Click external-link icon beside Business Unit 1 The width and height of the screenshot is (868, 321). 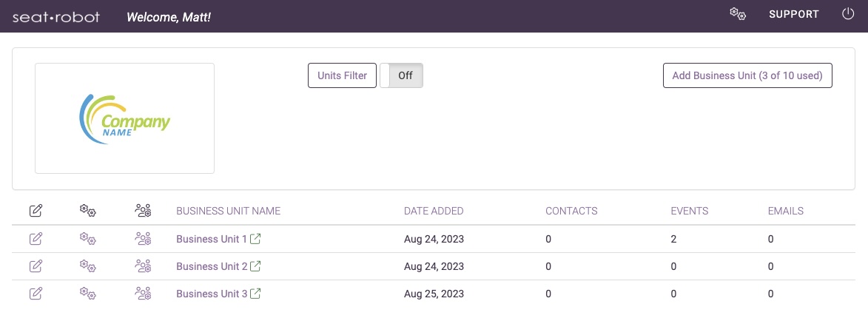(x=256, y=239)
